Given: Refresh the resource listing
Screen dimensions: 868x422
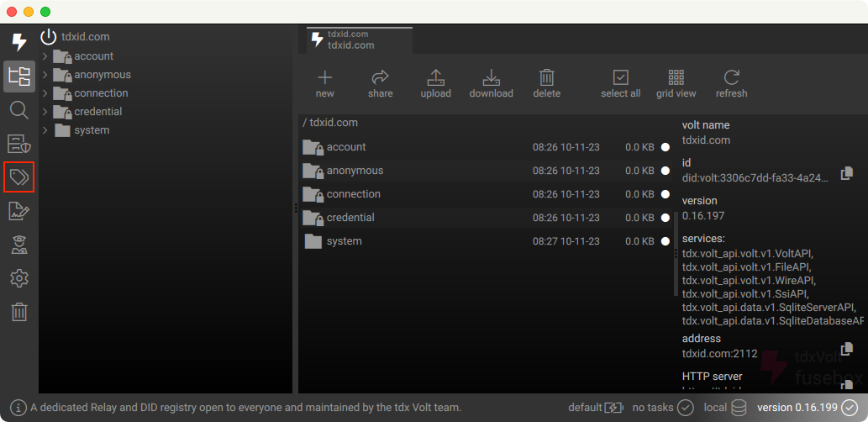Looking at the screenshot, I should coord(731,84).
